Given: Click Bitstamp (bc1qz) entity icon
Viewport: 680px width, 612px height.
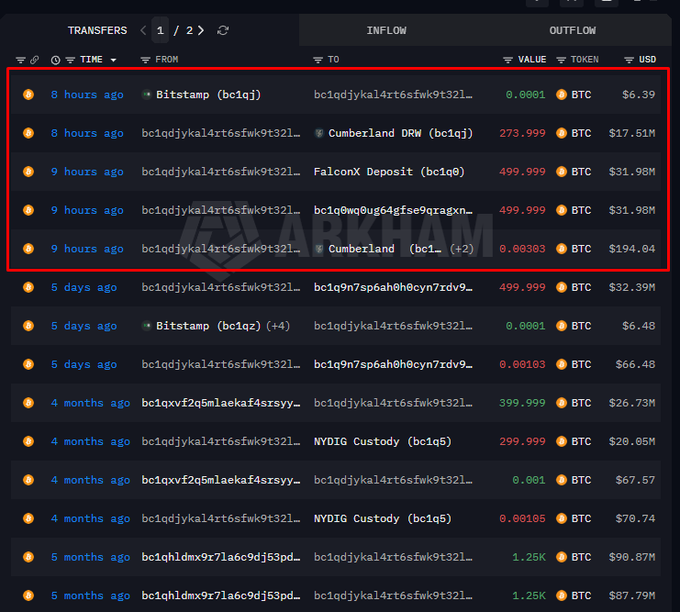Looking at the screenshot, I should click(x=147, y=325).
